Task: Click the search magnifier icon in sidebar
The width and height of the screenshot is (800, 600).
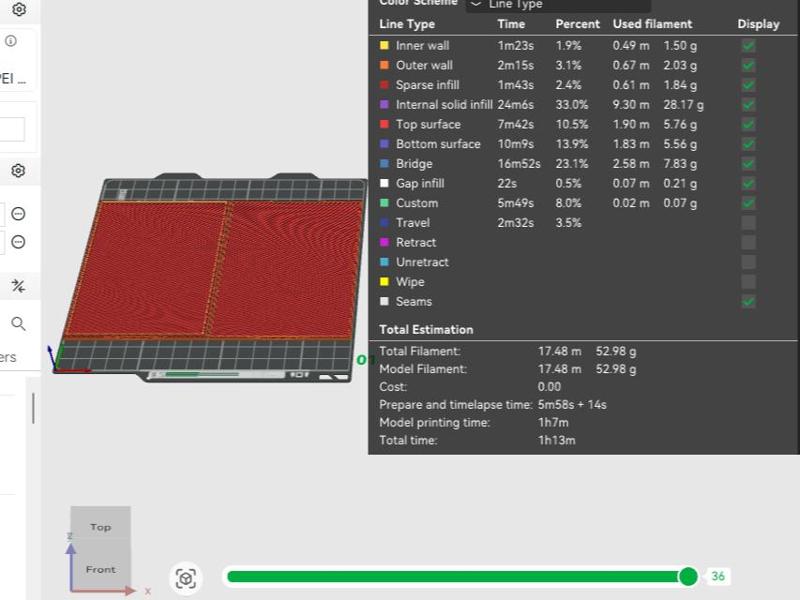Action: [18, 323]
